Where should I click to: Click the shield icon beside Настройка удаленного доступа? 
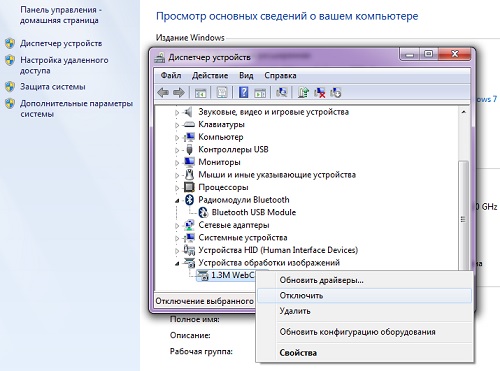(10, 60)
